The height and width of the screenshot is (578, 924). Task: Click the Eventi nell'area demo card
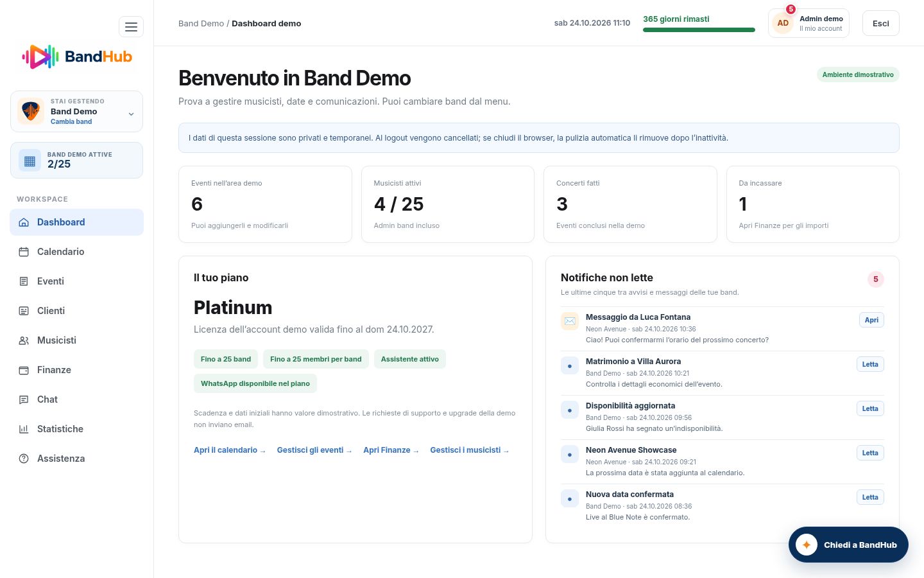pos(265,204)
